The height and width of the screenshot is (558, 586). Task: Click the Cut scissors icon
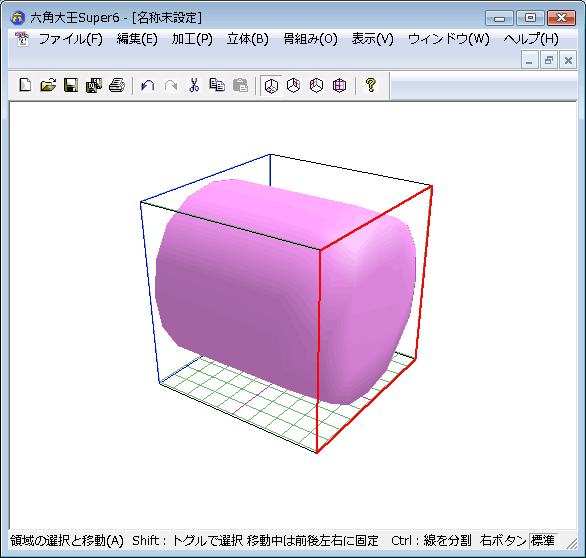click(x=194, y=86)
